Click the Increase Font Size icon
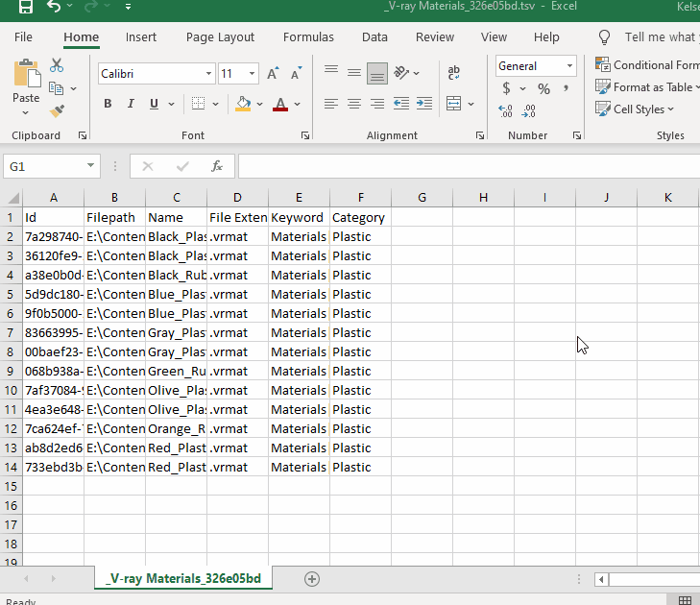Image resolution: width=700 pixels, height=605 pixels. (274, 74)
